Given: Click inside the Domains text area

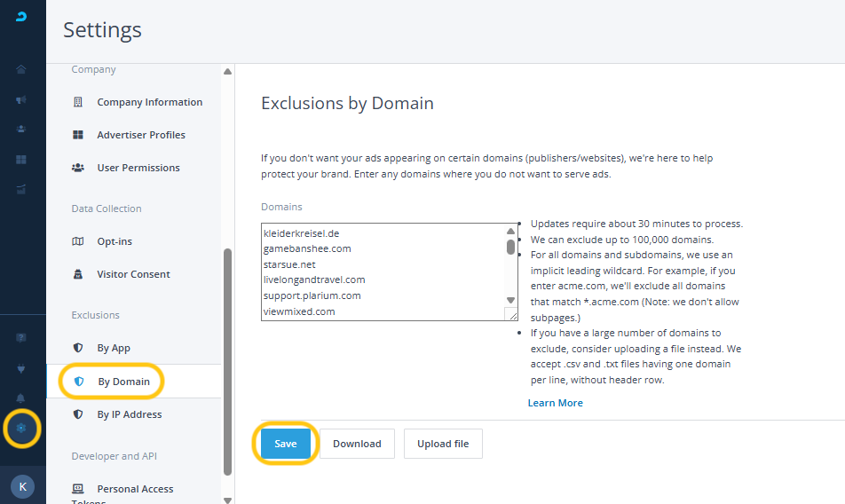Looking at the screenshot, I should click(x=382, y=271).
